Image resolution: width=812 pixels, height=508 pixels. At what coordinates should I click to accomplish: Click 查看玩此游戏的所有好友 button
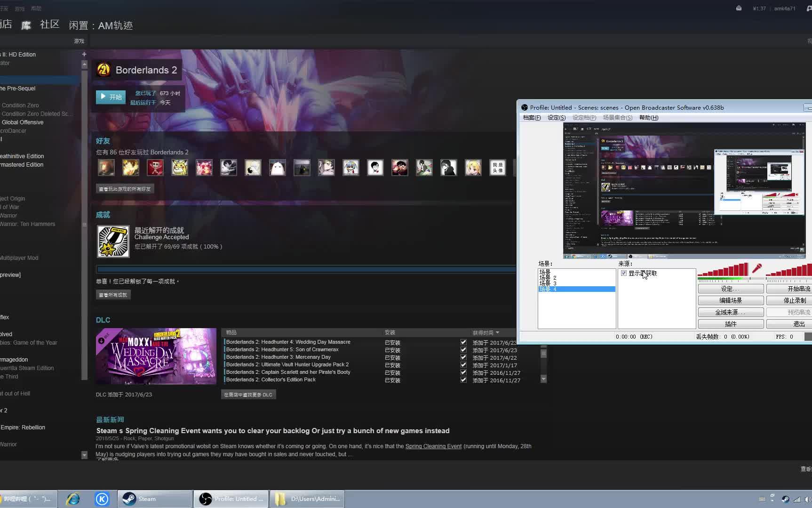pyautogui.click(x=125, y=189)
